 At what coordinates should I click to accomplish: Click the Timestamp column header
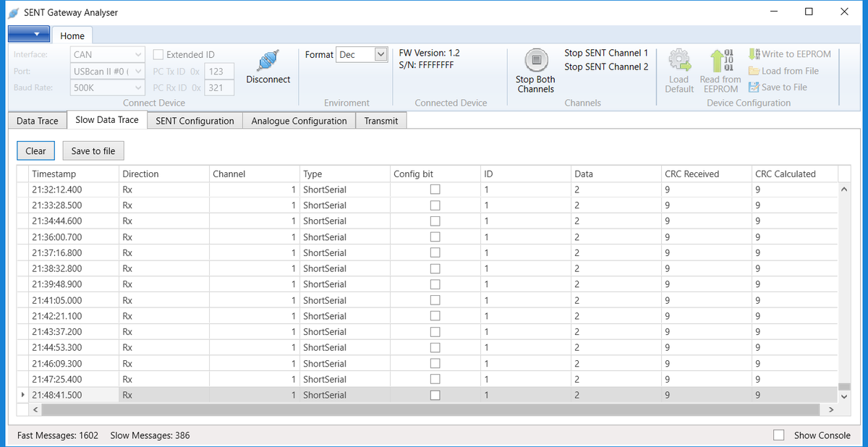72,174
